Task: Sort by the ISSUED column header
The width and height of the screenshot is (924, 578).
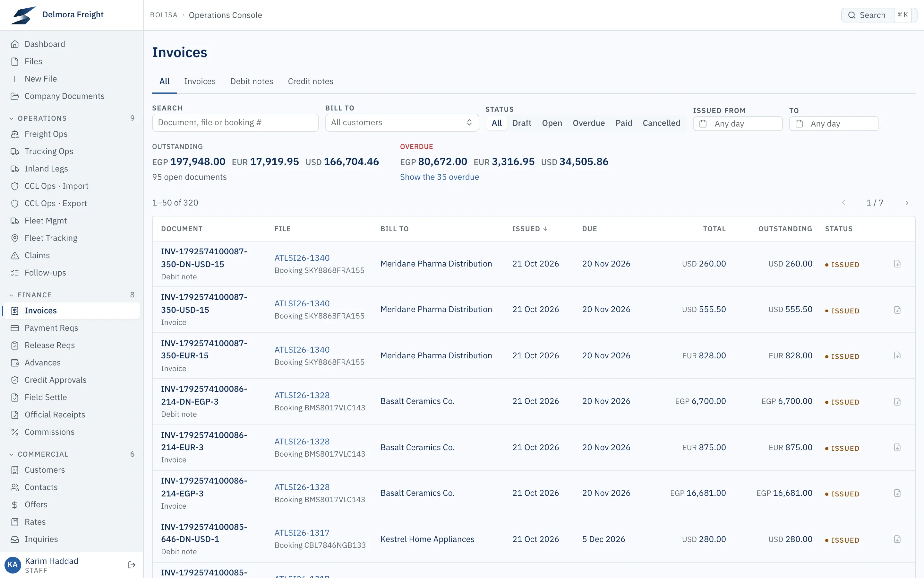Action: (x=530, y=229)
